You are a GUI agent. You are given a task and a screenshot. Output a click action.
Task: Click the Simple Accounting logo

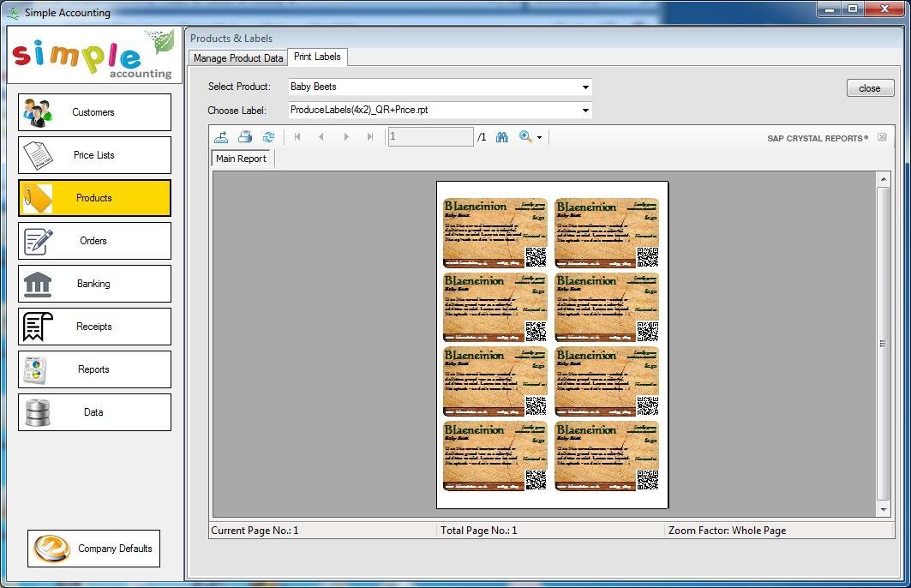click(94, 56)
